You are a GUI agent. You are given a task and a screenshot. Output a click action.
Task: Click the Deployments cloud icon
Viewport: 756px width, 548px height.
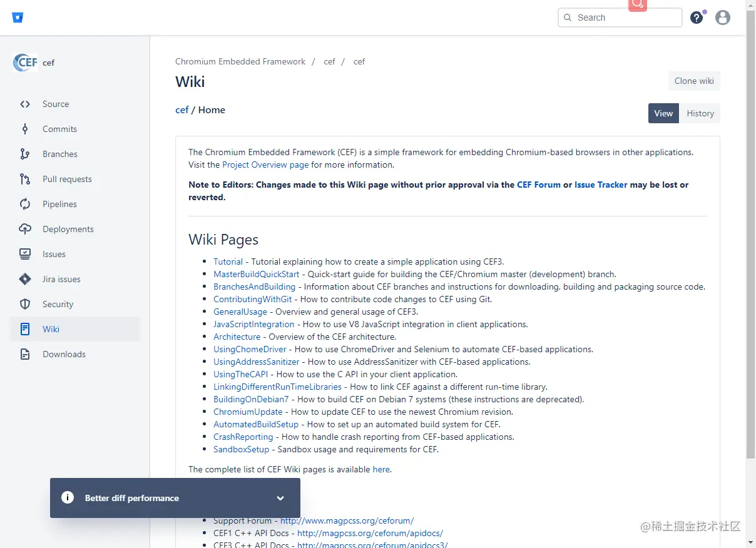[x=25, y=230]
